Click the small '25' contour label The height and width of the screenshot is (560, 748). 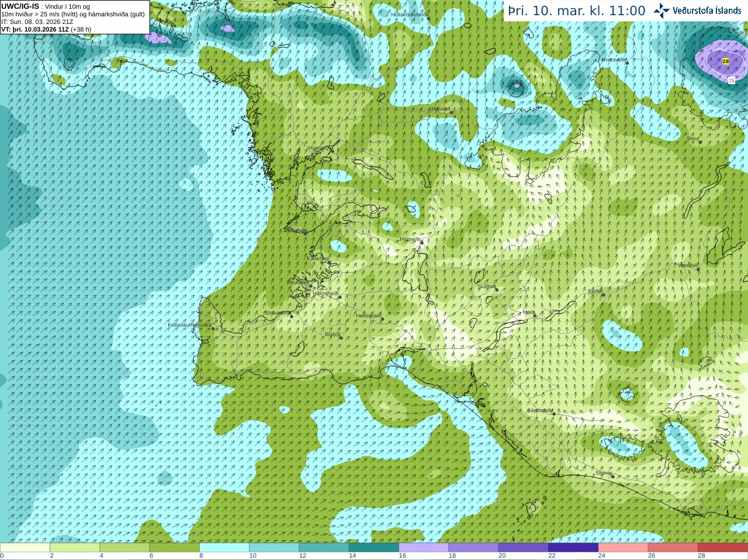(732, 81)
